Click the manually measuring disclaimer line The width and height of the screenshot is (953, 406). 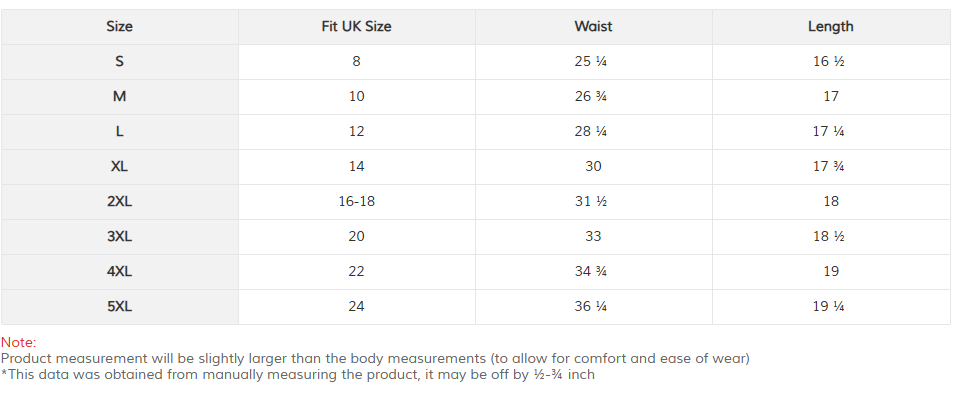pos(298,375)
